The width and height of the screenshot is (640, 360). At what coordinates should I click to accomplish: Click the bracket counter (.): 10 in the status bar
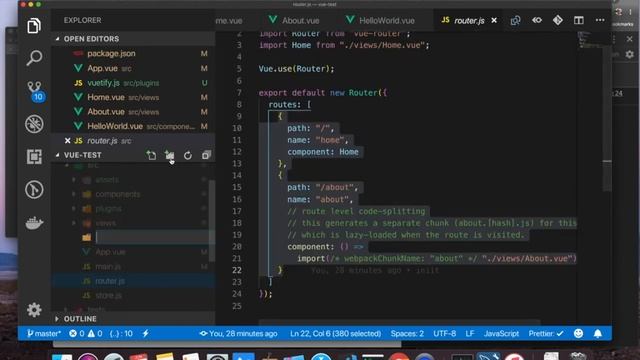coord(121,333)
